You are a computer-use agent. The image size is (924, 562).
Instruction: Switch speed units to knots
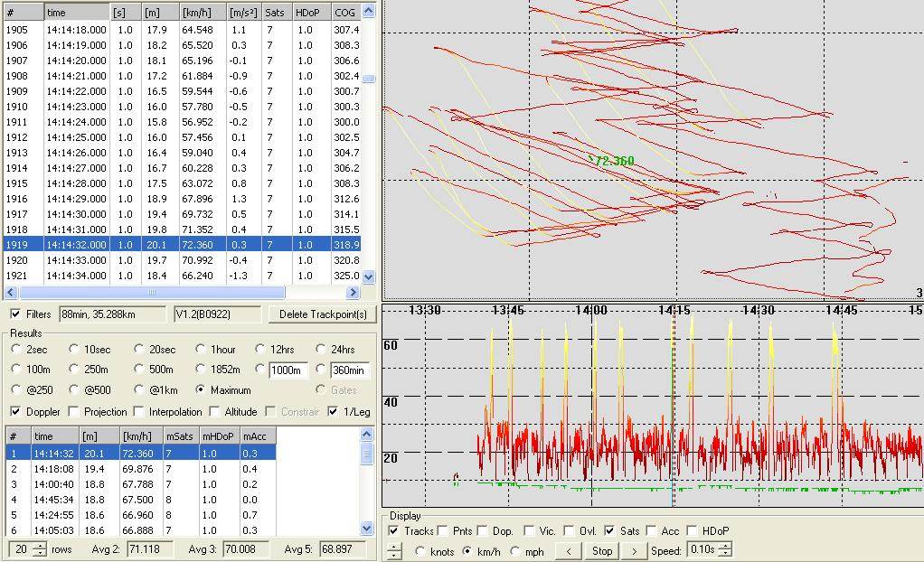point(420,551)
